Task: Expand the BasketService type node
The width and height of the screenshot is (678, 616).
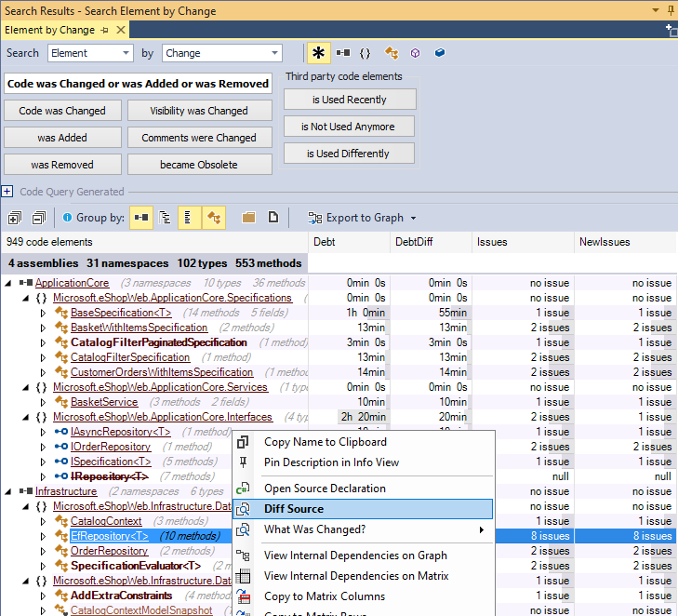Action: point(43,402)
